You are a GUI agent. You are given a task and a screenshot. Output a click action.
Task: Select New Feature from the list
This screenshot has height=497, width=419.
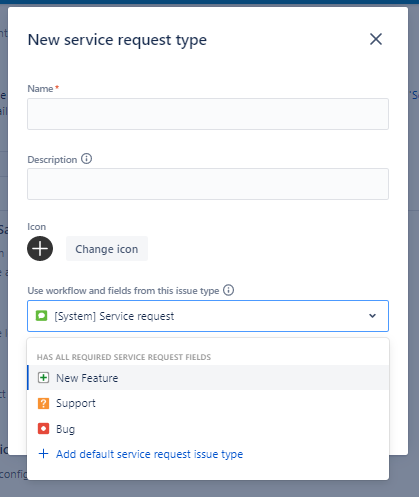click(208, 378)
